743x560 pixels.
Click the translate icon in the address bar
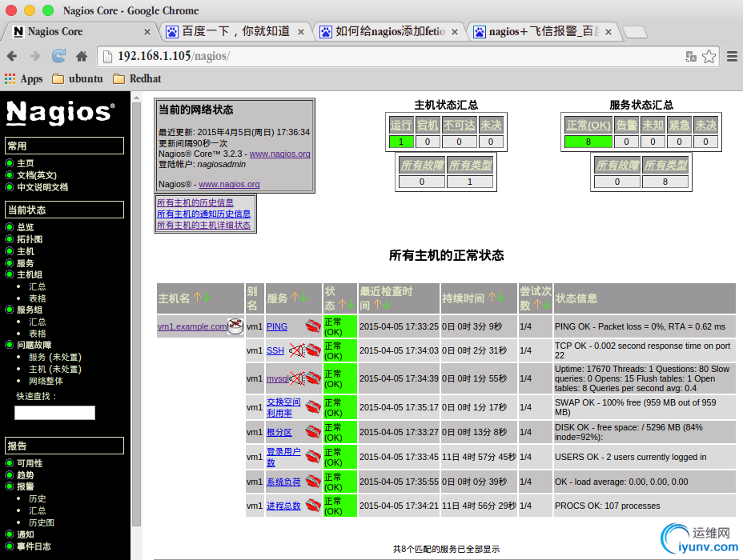coord(690,56)
